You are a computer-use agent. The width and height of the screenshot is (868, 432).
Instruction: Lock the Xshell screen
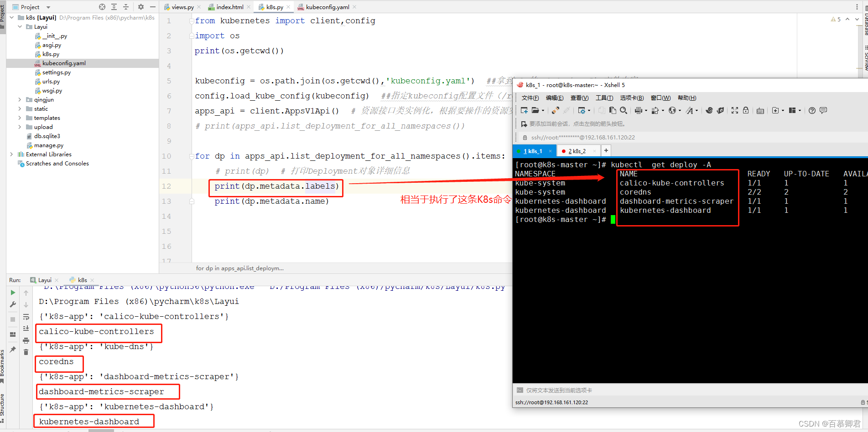745,110
